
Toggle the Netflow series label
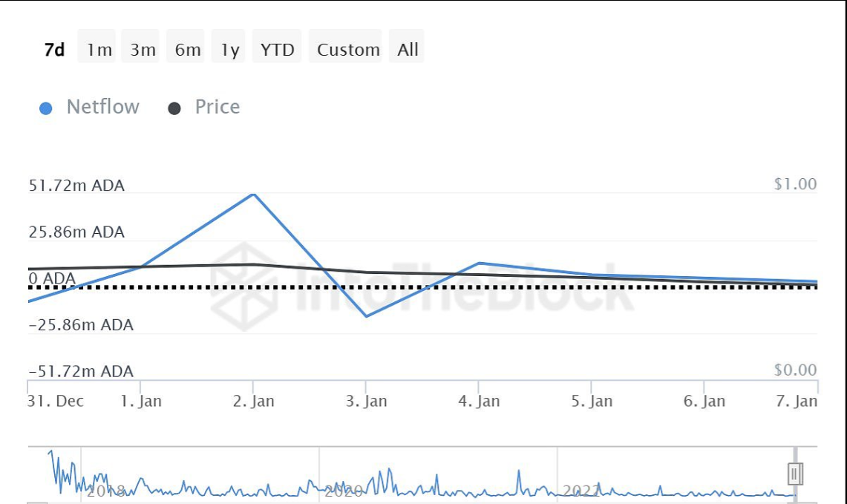pyautogui.click(x=102, y=107)
